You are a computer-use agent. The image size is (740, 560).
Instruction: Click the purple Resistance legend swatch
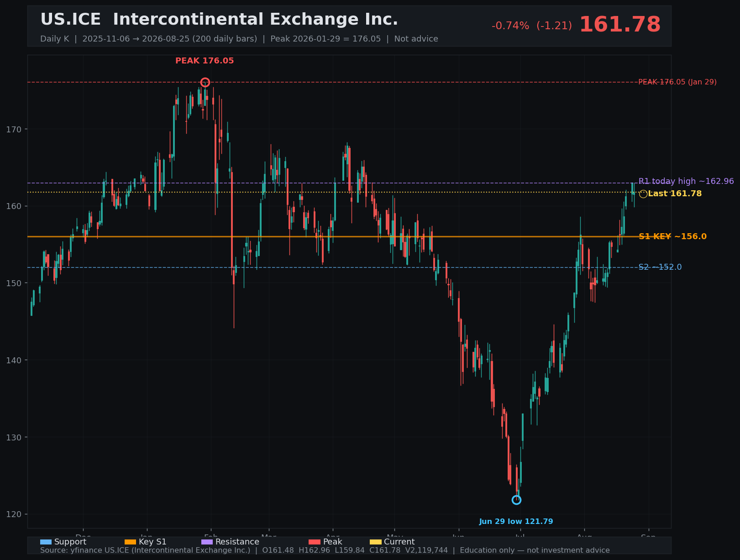(x=207, y=542)
